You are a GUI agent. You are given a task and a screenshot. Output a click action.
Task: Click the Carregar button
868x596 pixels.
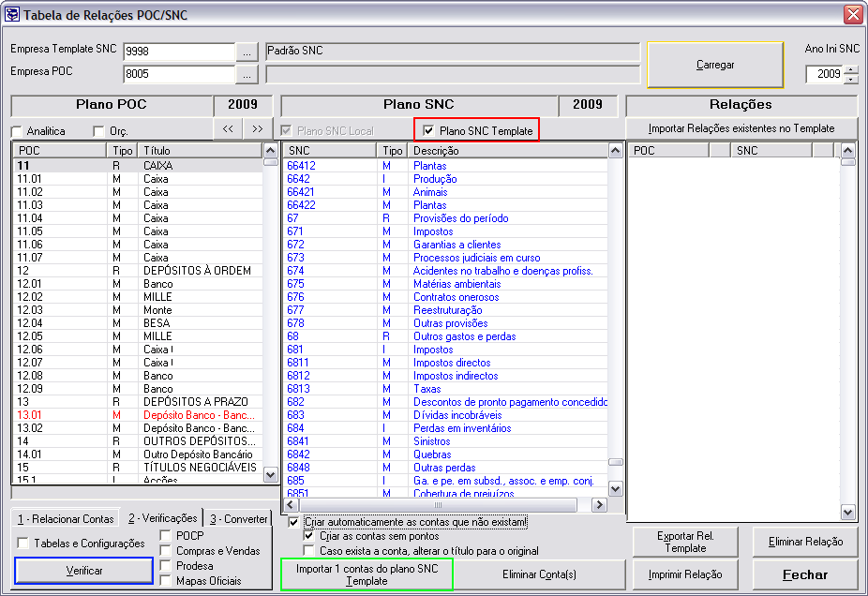(715, 65)
